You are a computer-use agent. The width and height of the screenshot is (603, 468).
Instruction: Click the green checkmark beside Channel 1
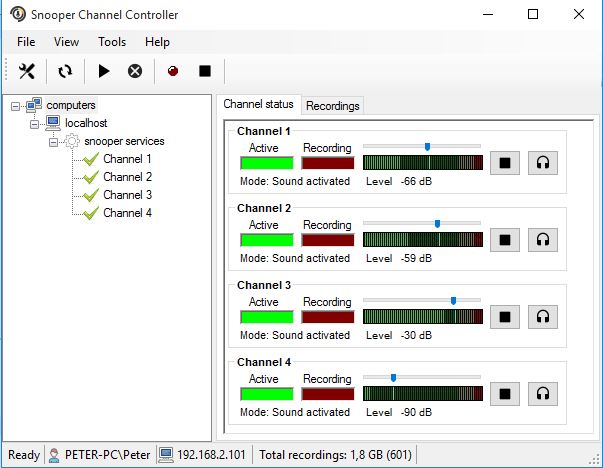(x=91, y=159)
